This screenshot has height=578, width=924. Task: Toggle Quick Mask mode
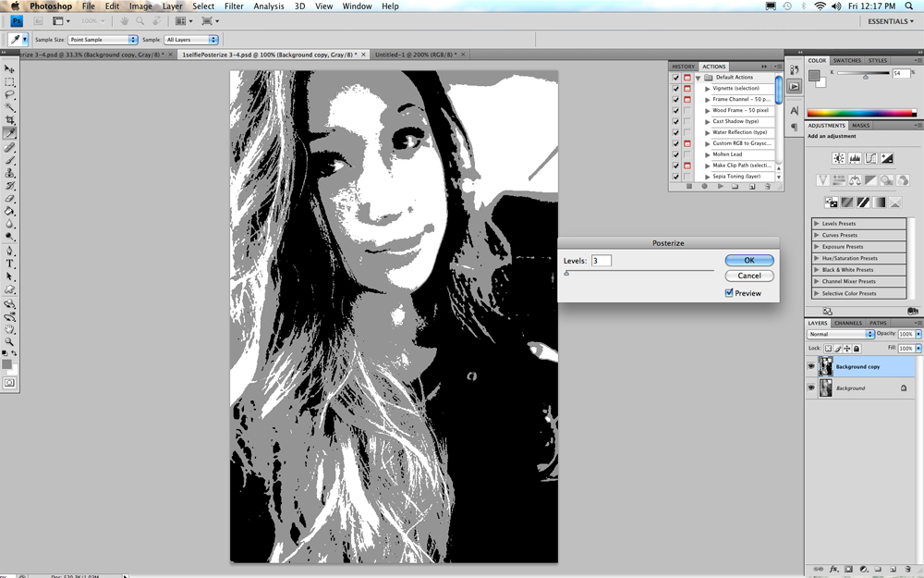(x=9, y=383)
